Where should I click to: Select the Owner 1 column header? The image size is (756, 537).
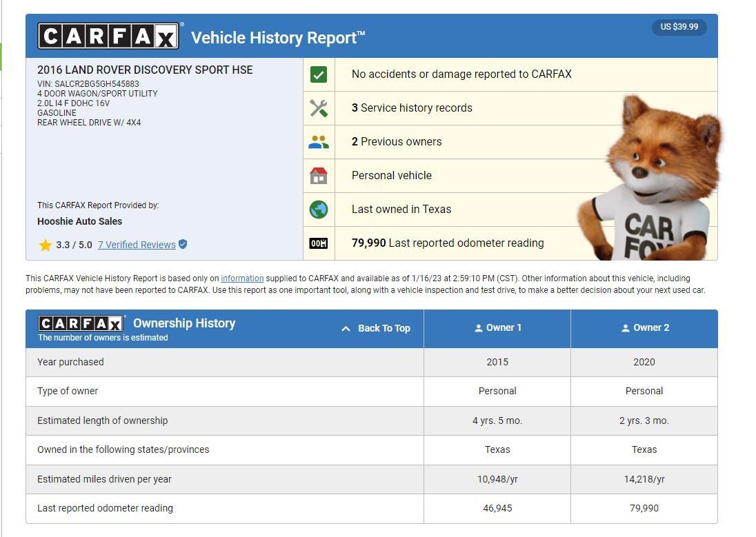pyautogui.click(x=497, y=328)
